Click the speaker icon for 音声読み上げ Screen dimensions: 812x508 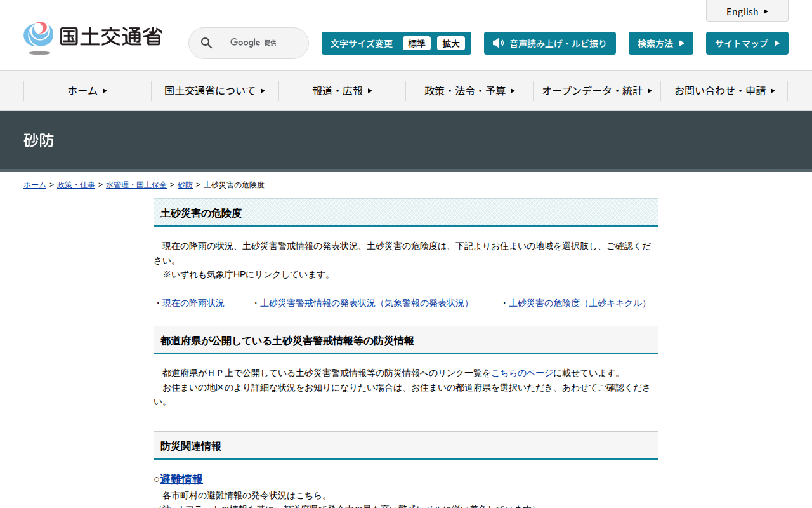[x=498, y=43]
